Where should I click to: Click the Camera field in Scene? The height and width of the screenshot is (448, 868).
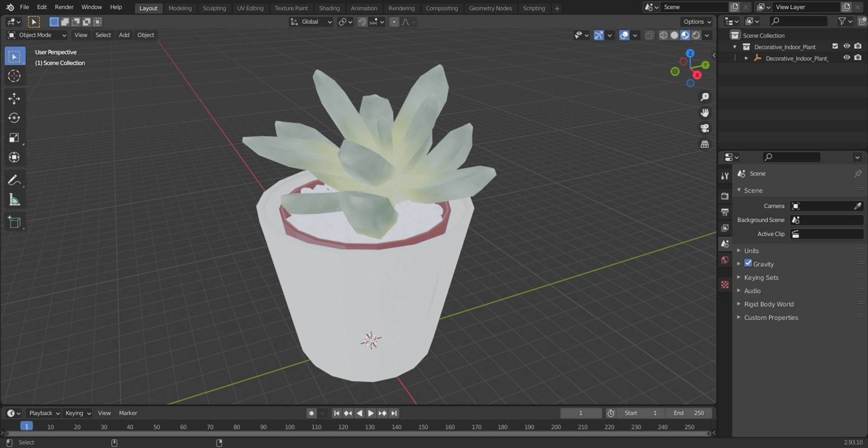coord(827,206)
